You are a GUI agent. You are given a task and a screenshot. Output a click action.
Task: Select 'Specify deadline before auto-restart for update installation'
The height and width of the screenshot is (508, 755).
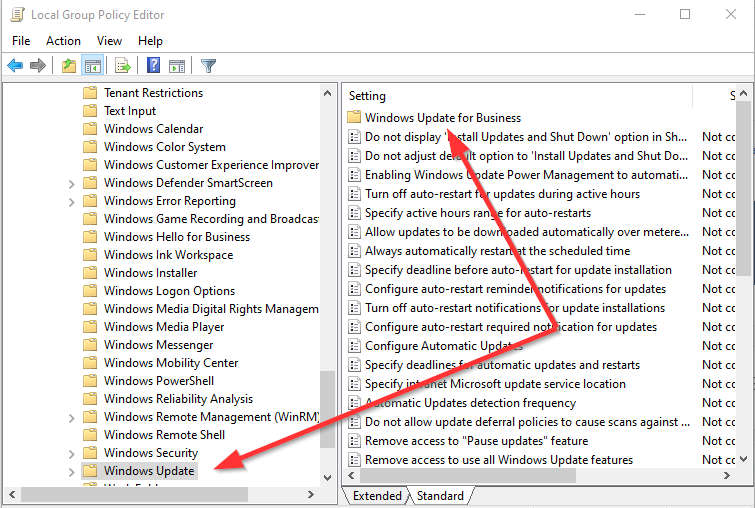pyautogui.click(x=518, y=270)
